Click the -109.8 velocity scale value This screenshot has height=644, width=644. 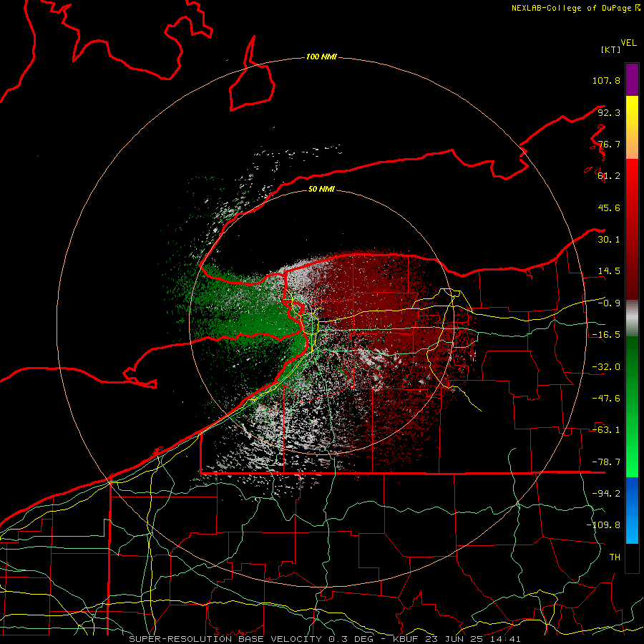[x=603, y=525]
